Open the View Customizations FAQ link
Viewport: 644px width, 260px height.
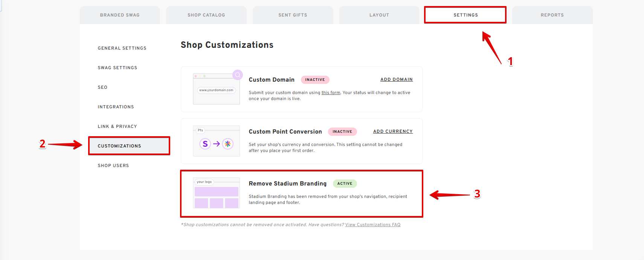[x=373, y=225]
